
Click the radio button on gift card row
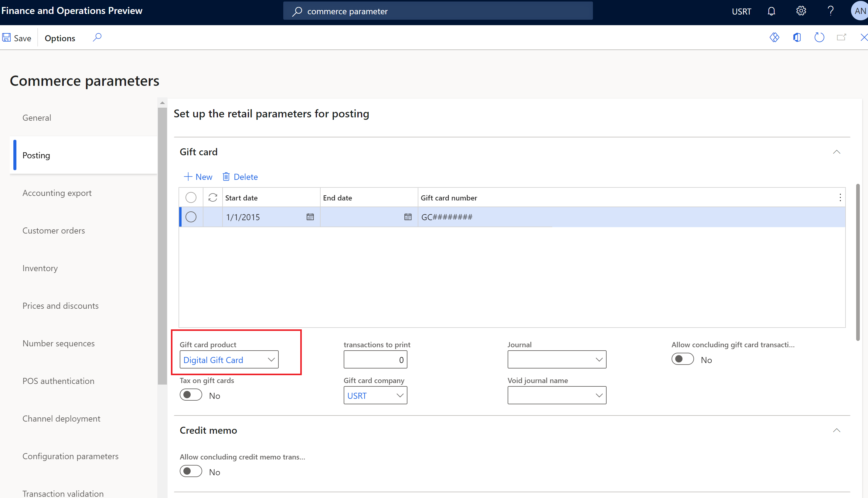point(191,217)
